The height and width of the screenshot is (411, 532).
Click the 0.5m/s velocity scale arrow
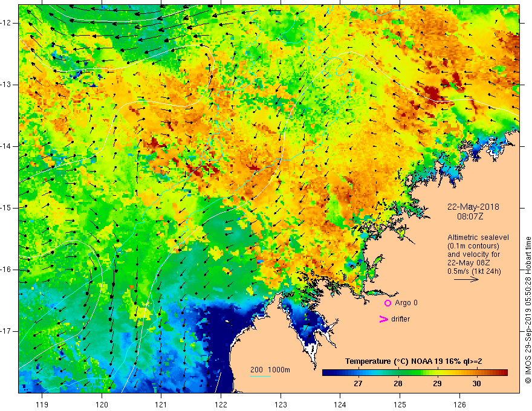tap(466, 279)
